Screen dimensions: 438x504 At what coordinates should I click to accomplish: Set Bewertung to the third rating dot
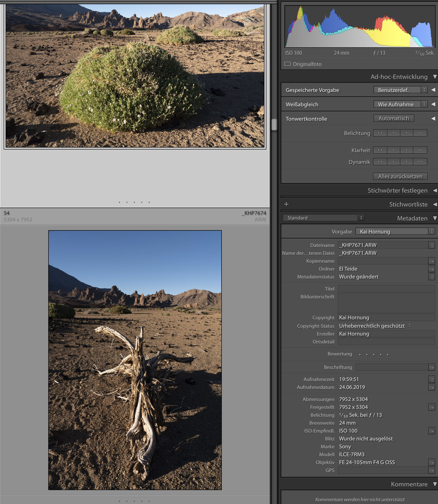[374, 354]
